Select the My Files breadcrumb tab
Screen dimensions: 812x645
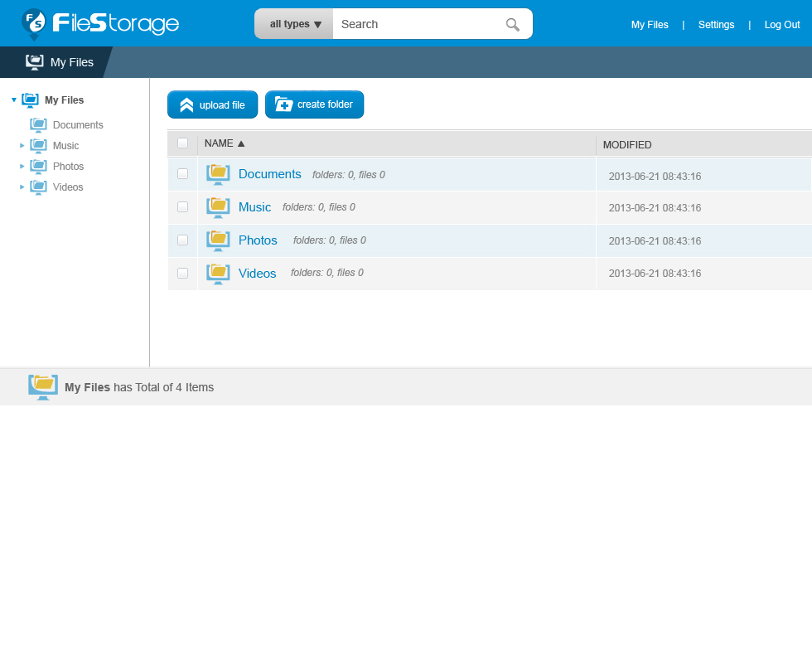(x=56, y=62)
